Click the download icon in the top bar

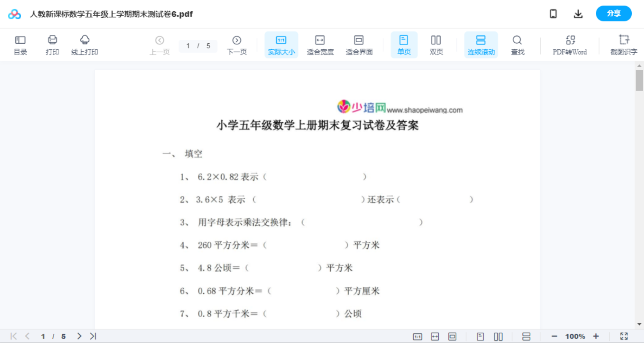click(578, 13)
